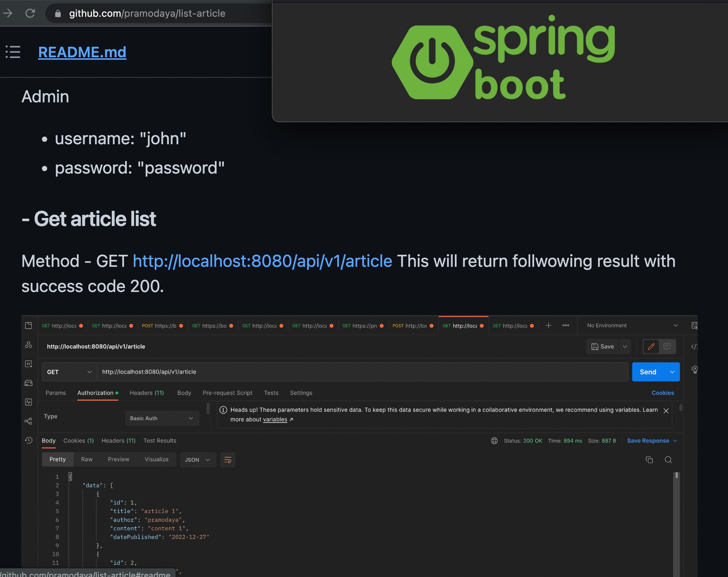Viewport: 728px width, 577px height.
Task: Toggle the wrap lines icon
Action: [228, 460]
